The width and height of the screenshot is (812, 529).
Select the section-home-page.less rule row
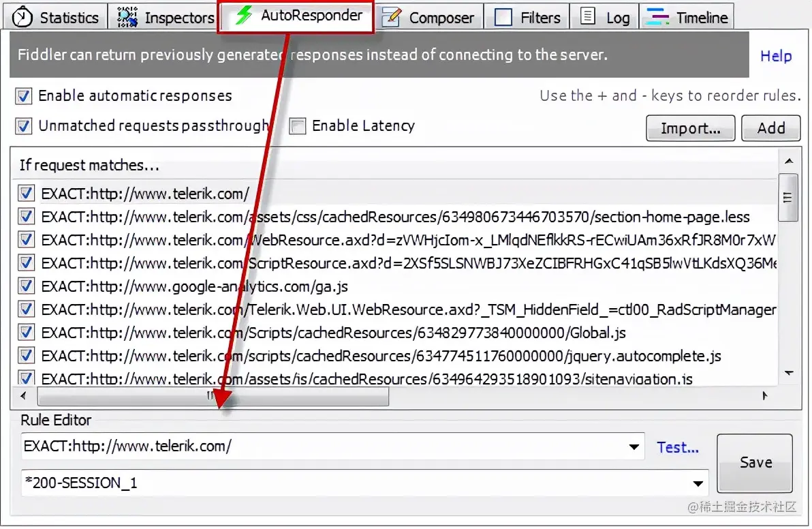(396, 217)
